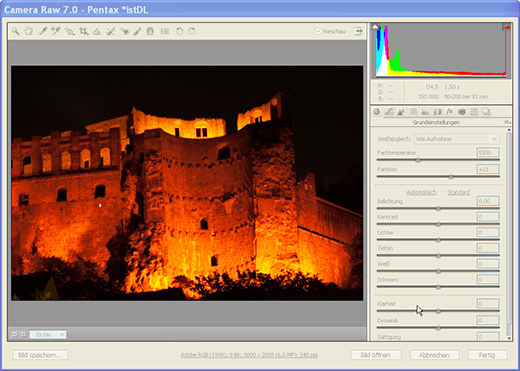The width and height of the screenshot is (520, 371).
Task: Select the Hand tool
Action: click(x=29, y=31)
